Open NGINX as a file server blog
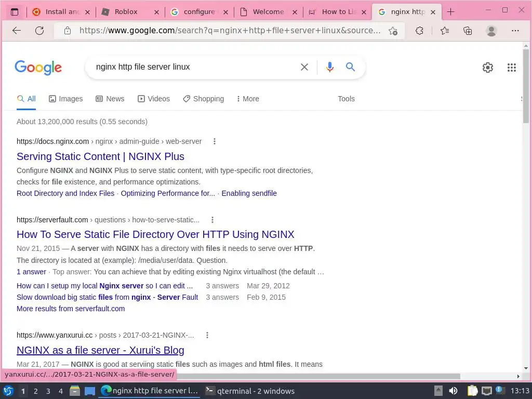The width and height of the screenshot is (532, 399). click(x=100, y=350)
